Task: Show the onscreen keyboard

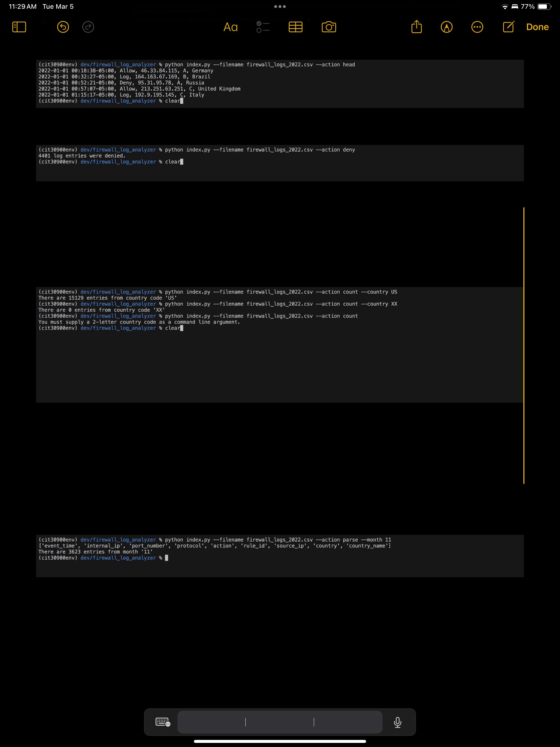Action: (163, 722)
